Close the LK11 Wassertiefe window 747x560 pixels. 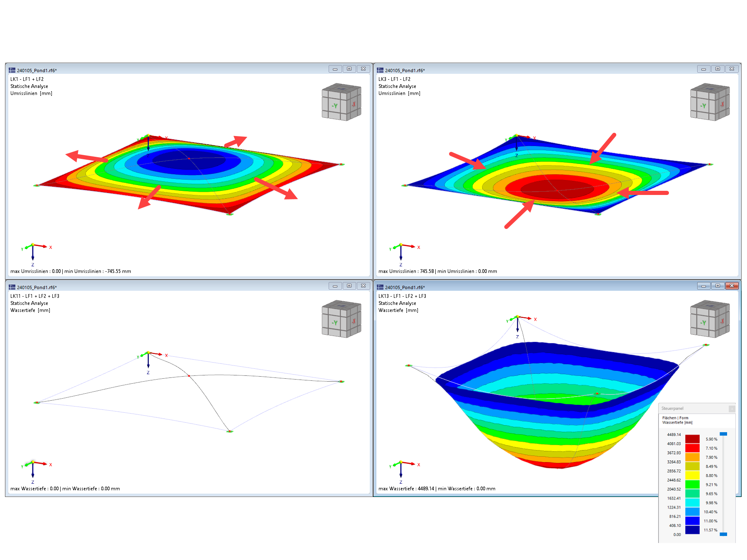click(363, 286)
